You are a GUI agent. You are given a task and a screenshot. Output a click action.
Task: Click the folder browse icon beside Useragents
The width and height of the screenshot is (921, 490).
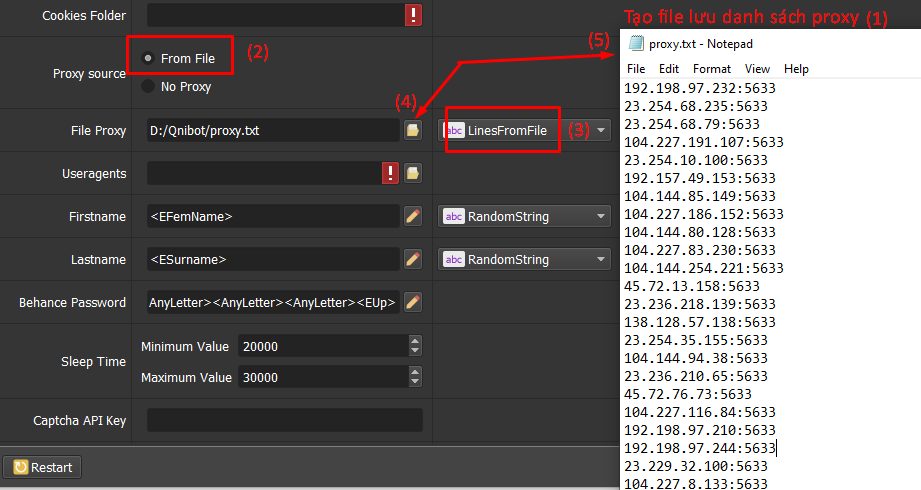coord(412,173)
